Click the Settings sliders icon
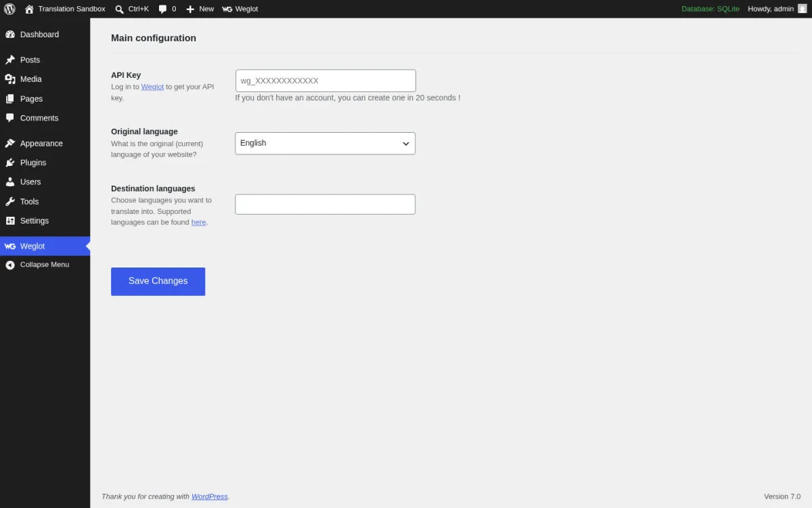 pos(10,221)
